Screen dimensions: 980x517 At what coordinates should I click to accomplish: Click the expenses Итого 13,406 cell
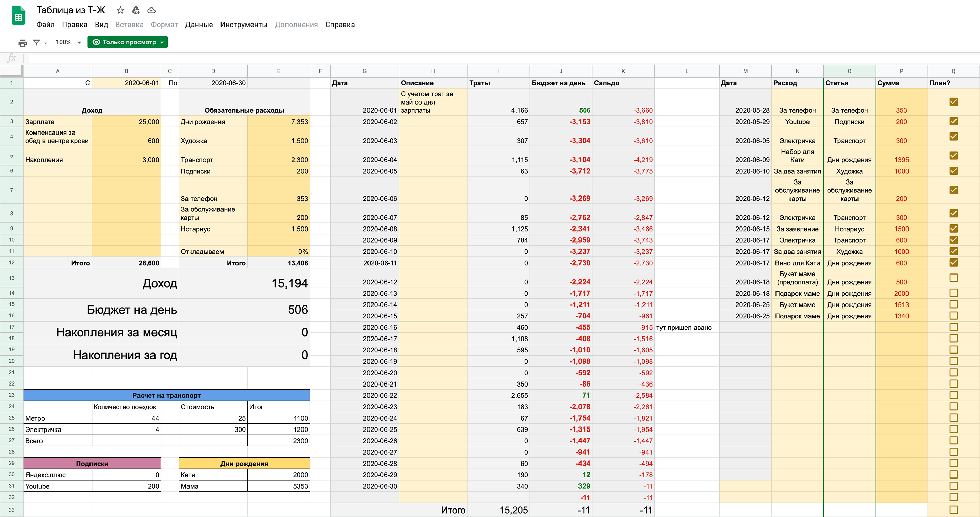(278, 263)
